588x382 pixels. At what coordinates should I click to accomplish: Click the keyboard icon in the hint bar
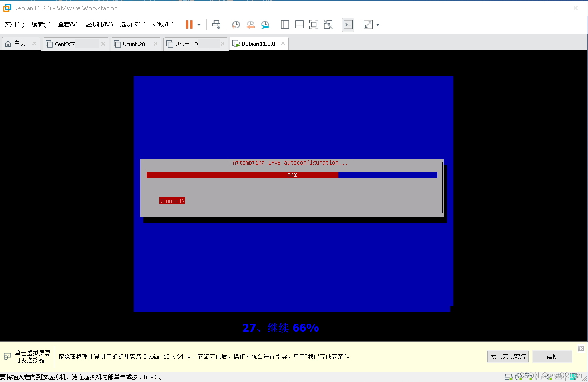[8, 356]
